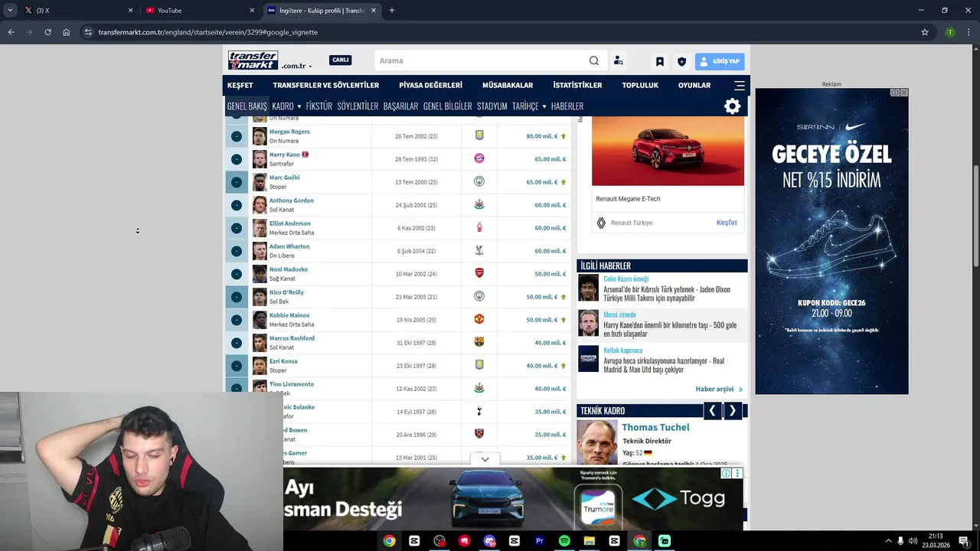Open the settings gear icon
This screenshot has width=980, height=551.
pos(733,106)
